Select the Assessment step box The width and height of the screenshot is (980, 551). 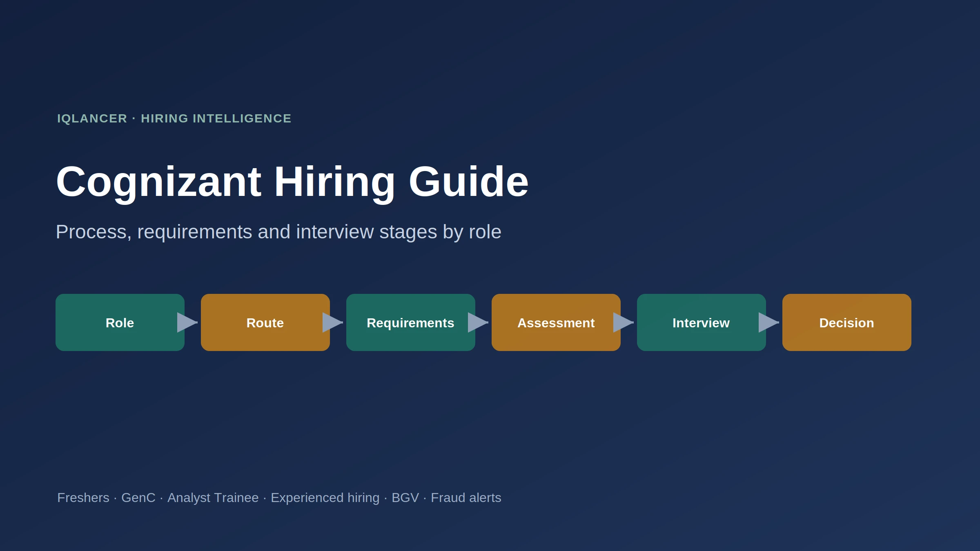click(556, 322)
